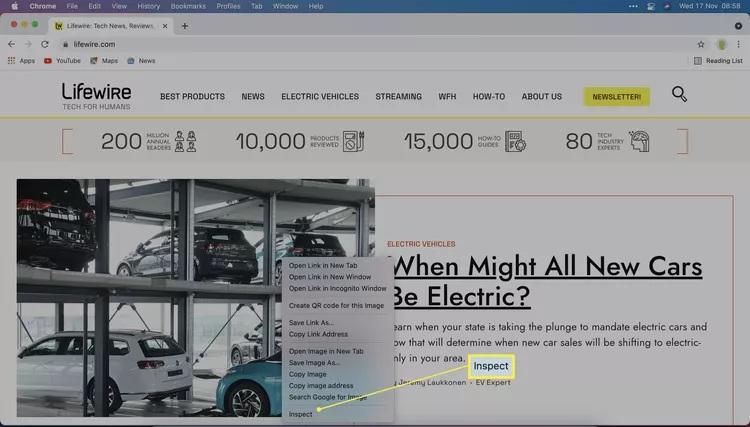Bookmark this page with star icon
Image resolution: width=750 pixels, height=427 pixels.
[701, 44]
